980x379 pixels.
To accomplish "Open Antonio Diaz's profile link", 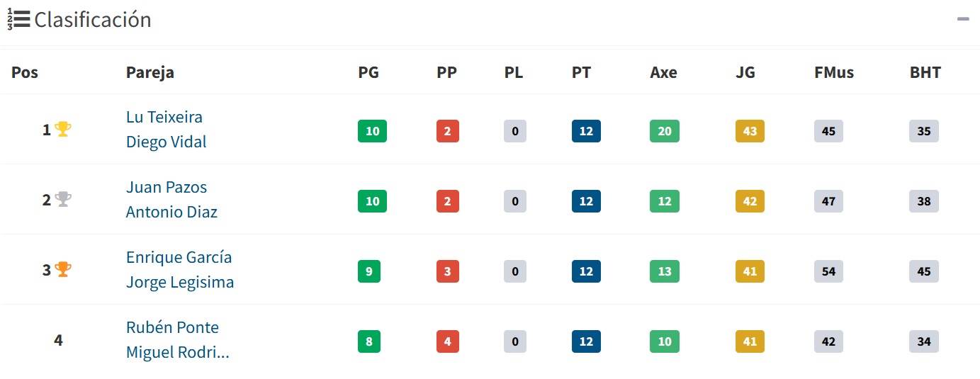I will (171, 212).
